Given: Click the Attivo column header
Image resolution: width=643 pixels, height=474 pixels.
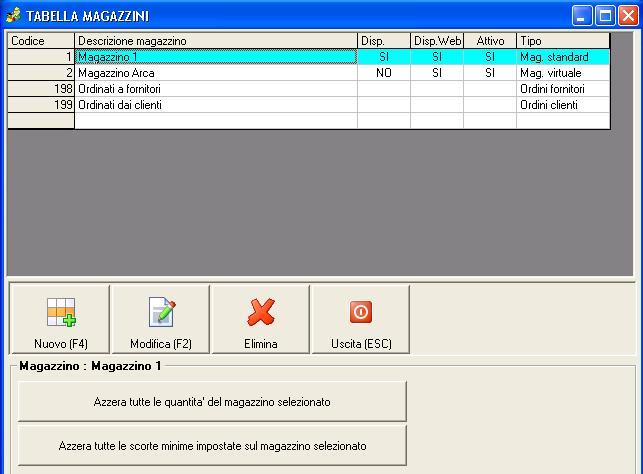Looking at the screenshot, I should [490, 41].
